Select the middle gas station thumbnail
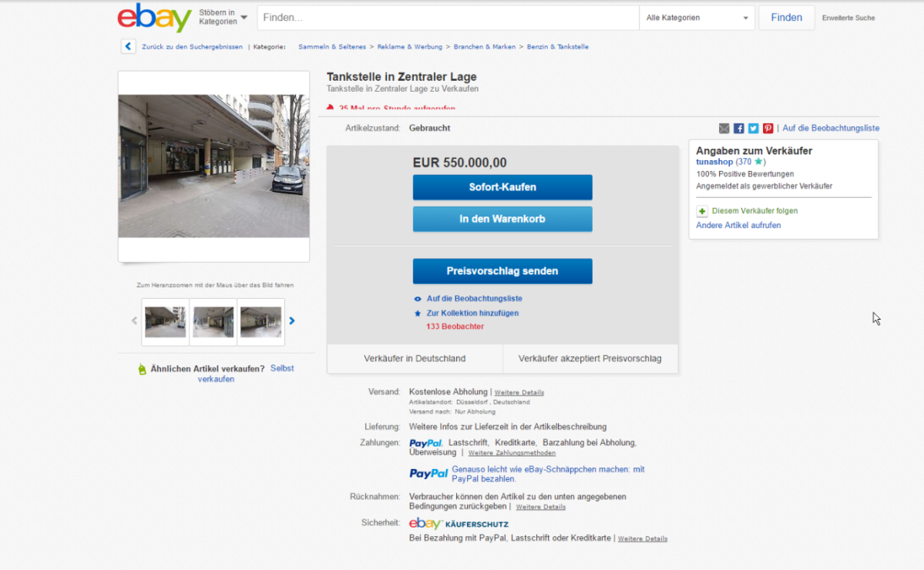 tap(213, 320)
